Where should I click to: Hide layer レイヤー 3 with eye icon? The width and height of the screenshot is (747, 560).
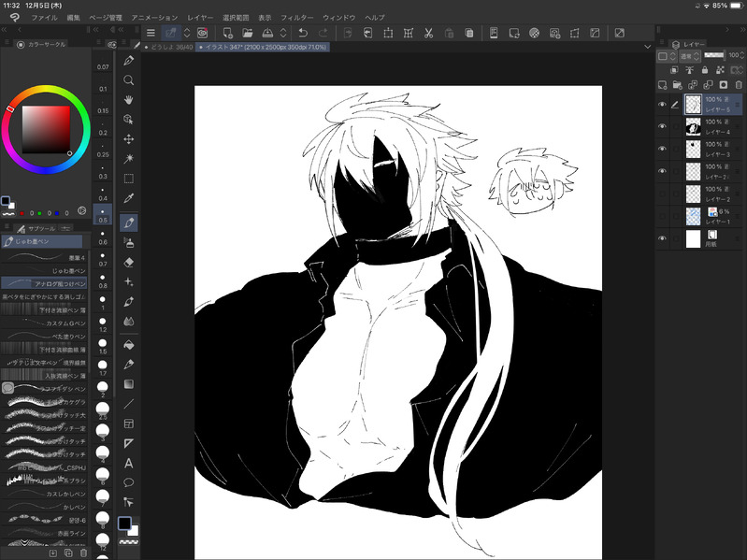coord(662,149)
